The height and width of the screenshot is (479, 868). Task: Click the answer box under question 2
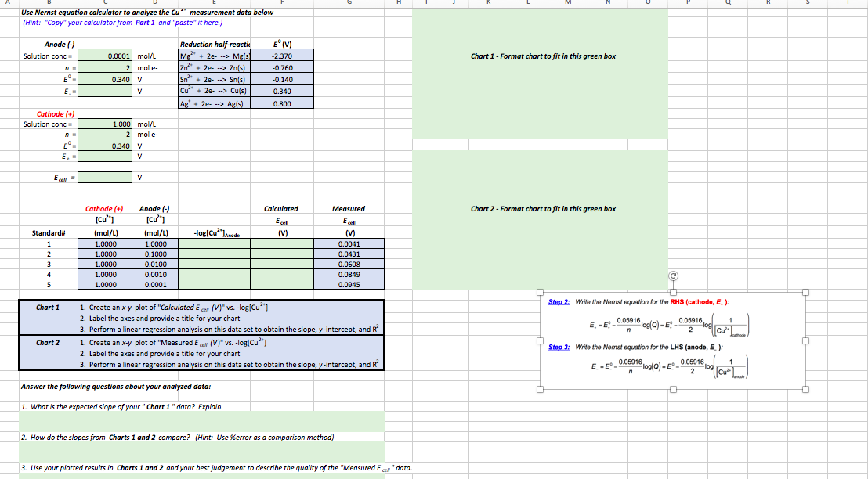pyautogui.click(x=201, y=452)
